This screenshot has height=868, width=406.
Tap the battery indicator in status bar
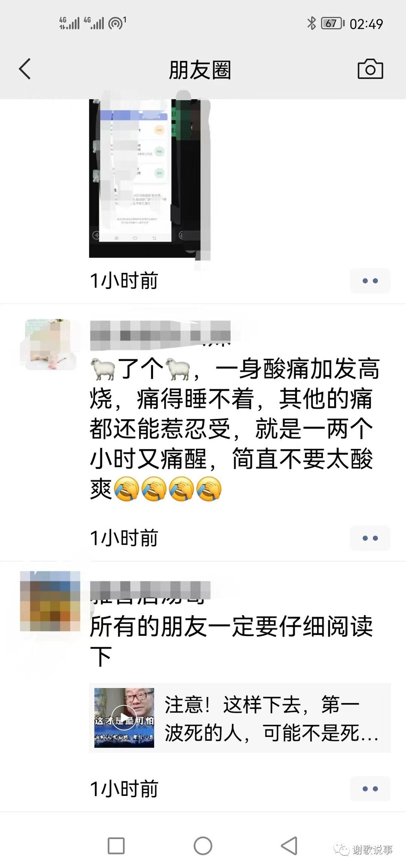[333, 23]
